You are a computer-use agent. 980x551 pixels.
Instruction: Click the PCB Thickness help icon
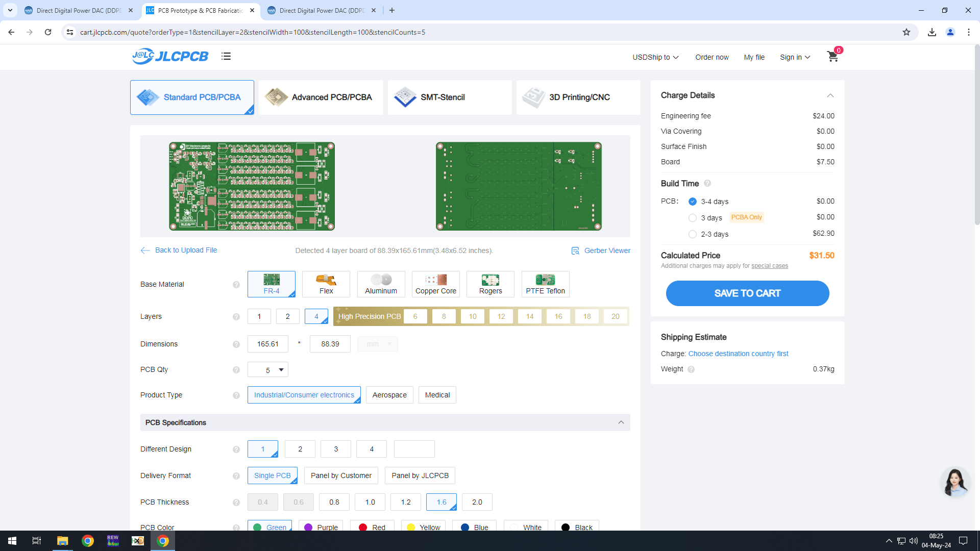pyautogui.click(x=236, y=503)
